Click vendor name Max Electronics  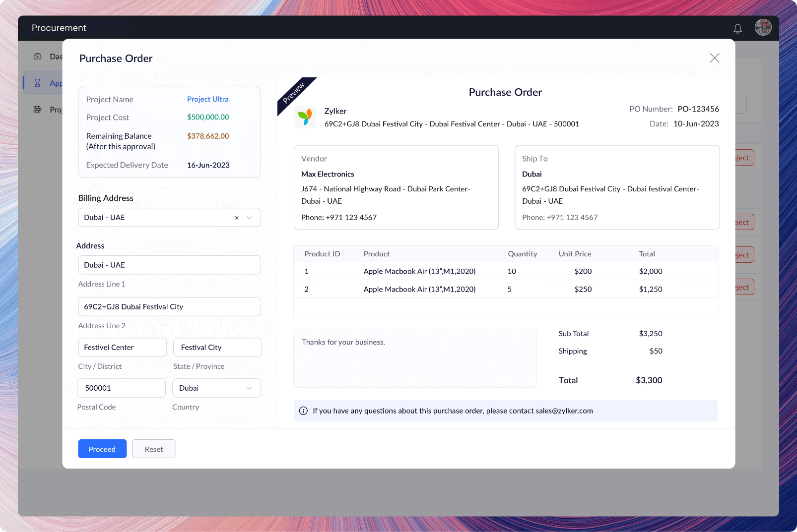coord(328,174)
